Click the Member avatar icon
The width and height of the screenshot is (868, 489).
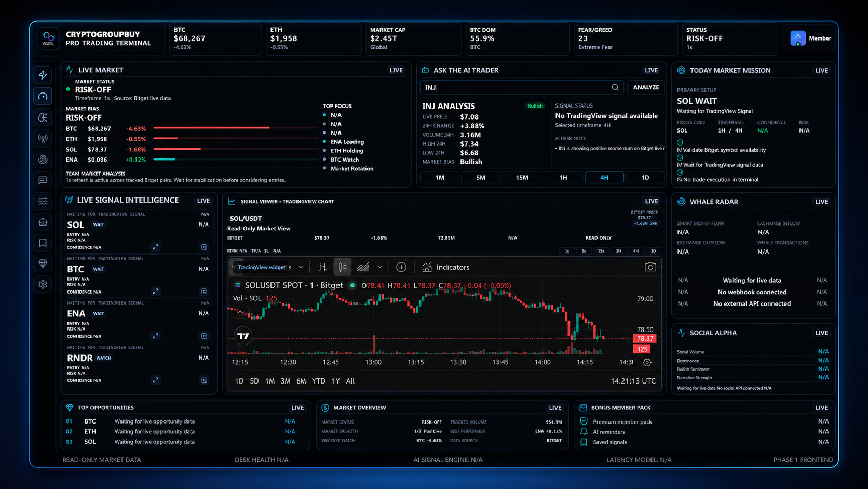click(798, 38)
